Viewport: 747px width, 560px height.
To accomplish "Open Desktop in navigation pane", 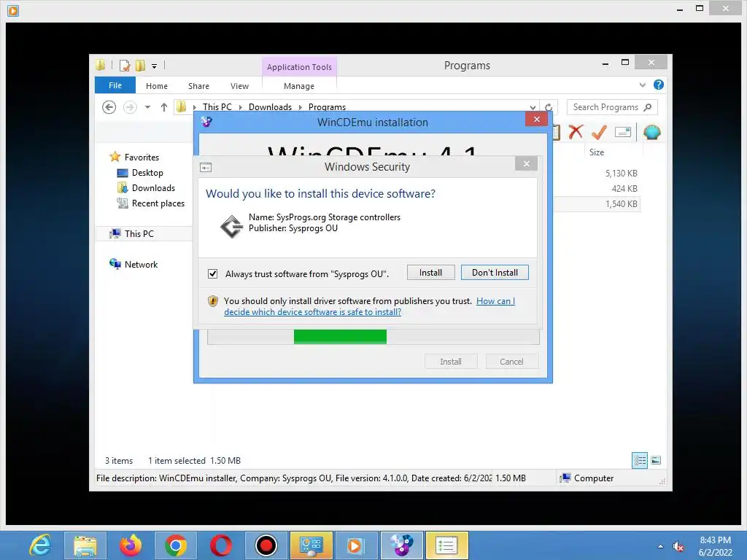I will click(x=147, y=172).
